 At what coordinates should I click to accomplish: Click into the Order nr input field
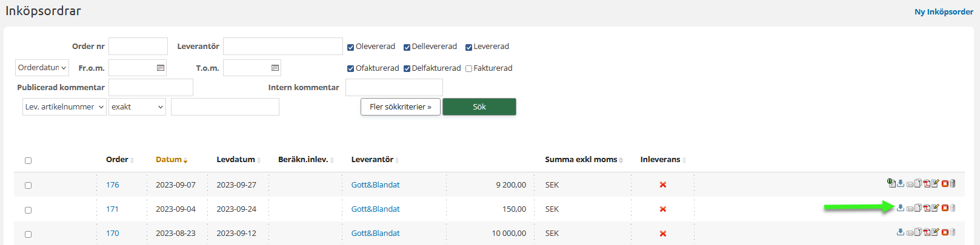(138, 47)
